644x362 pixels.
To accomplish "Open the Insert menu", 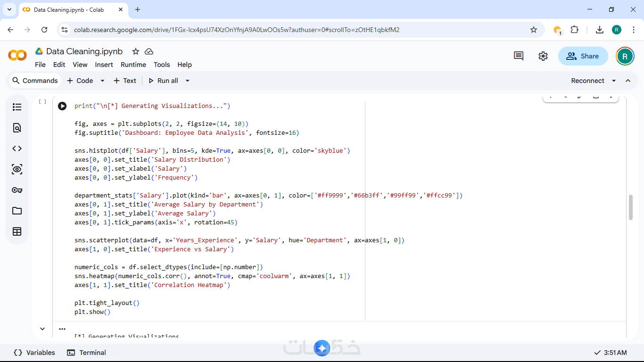I will pos(104,65).
